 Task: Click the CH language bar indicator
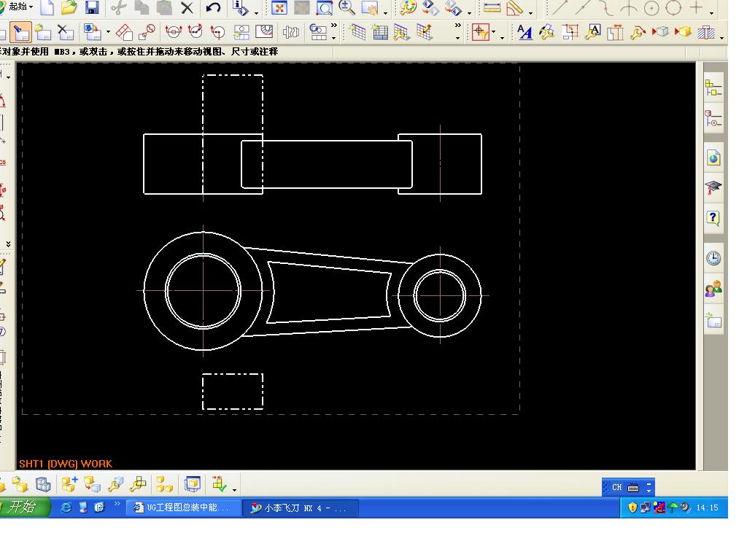pos(616,487)
